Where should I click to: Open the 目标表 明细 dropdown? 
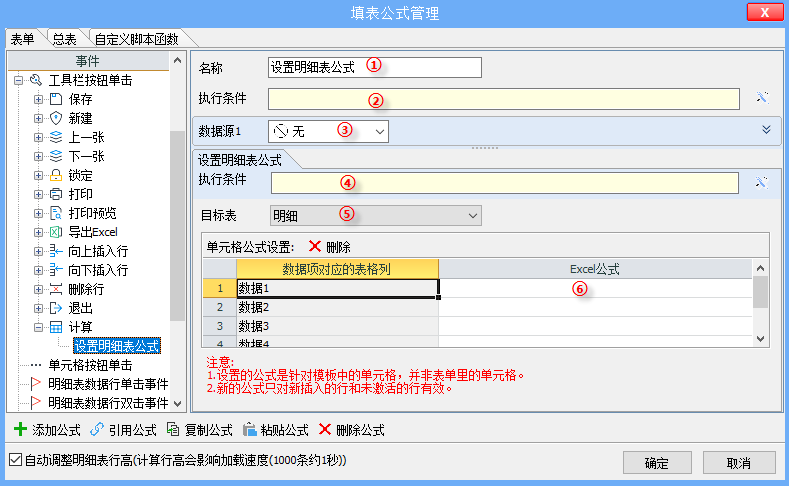472,216
